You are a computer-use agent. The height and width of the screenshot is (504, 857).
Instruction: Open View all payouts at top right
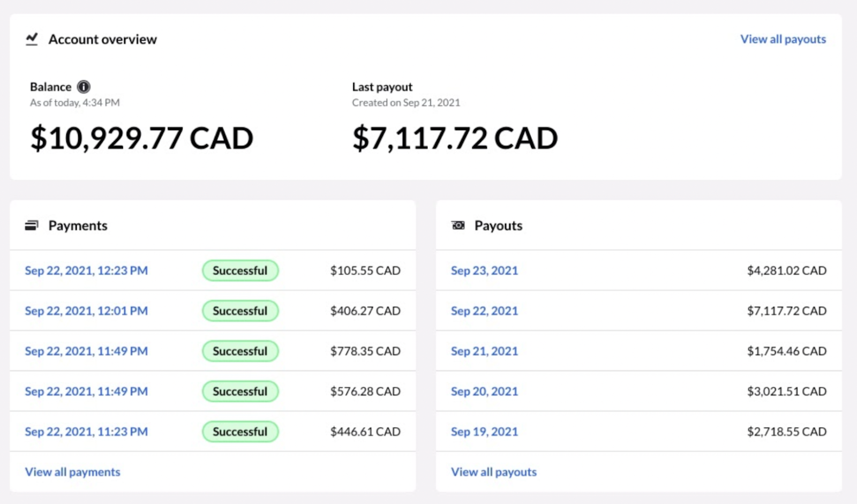point(783,39)
